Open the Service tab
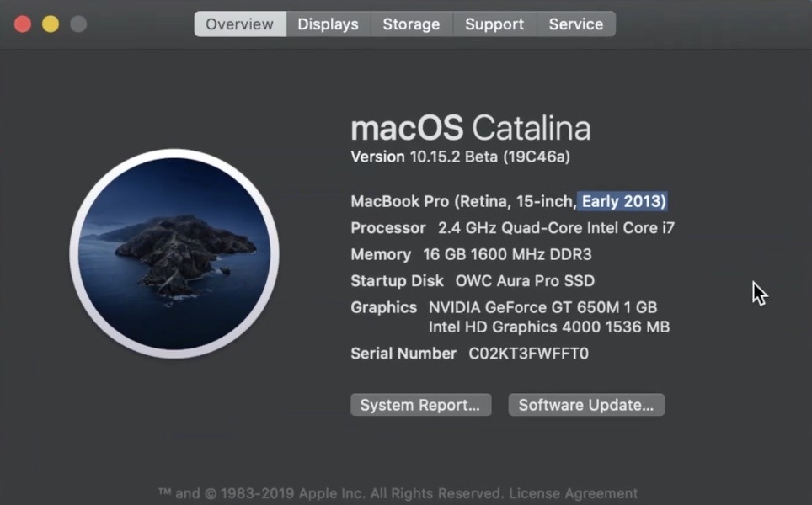Viewport: 812px width, 505px height. pos(575,24)
